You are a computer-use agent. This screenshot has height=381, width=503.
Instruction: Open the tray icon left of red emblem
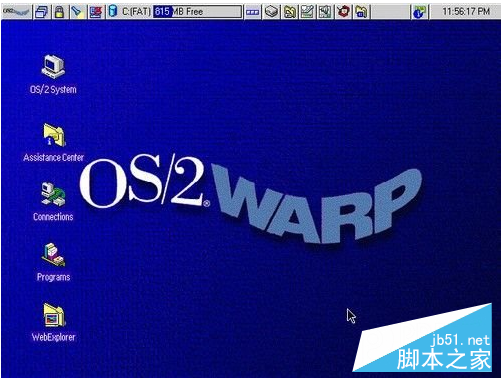tap(325, 12)
